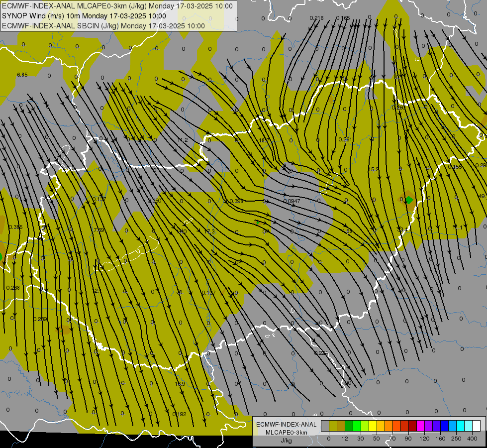Select the lime yellow-green legend swatch
Screen dimensions: 487x448
[x=365, y=426]
